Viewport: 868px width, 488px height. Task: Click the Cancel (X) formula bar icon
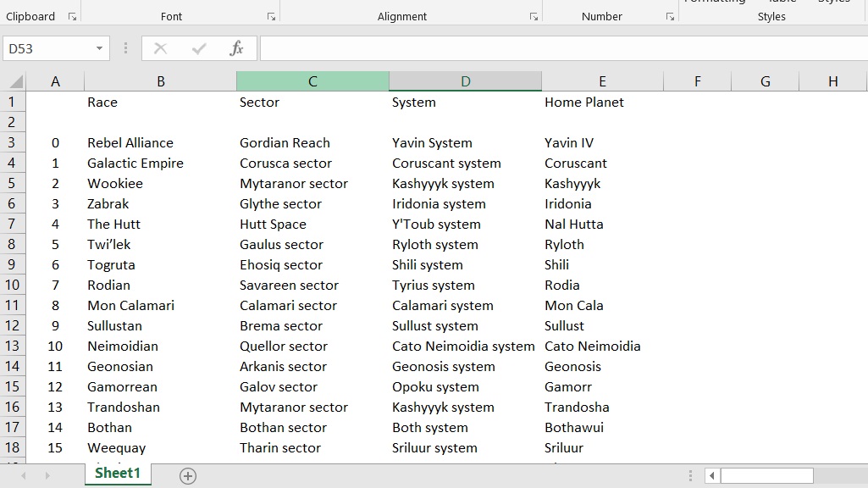(x=161, y=49)
